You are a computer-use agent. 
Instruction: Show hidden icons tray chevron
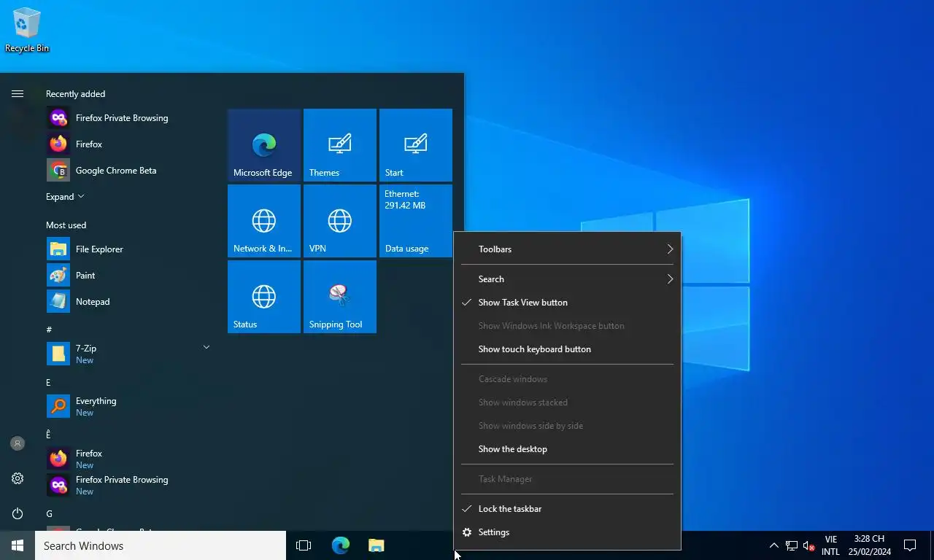point(774,545)
